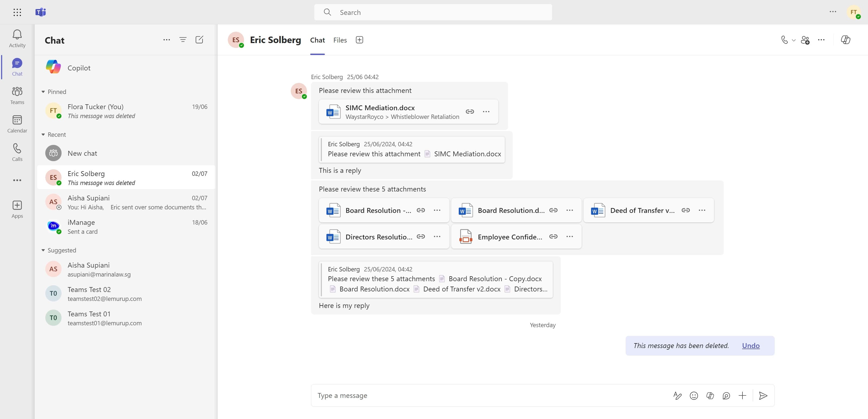Image resolution: width=868 pixels, height=419 pixels.
Task: Select the New chat entry
Action: click(x=126, y=153)
